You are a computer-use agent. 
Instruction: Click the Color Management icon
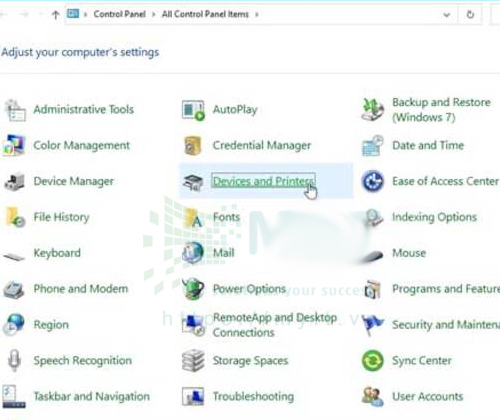pyautogui.click(x=14, y=145)
